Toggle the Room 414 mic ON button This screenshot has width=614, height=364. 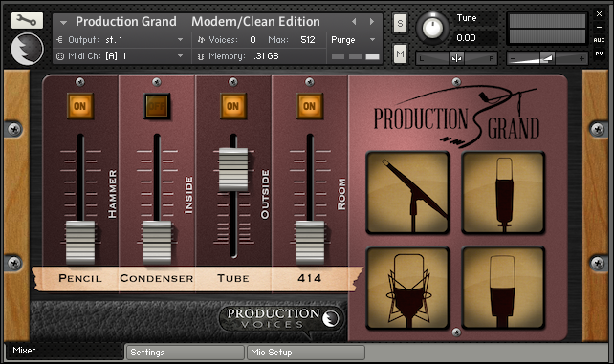[310, 106]
